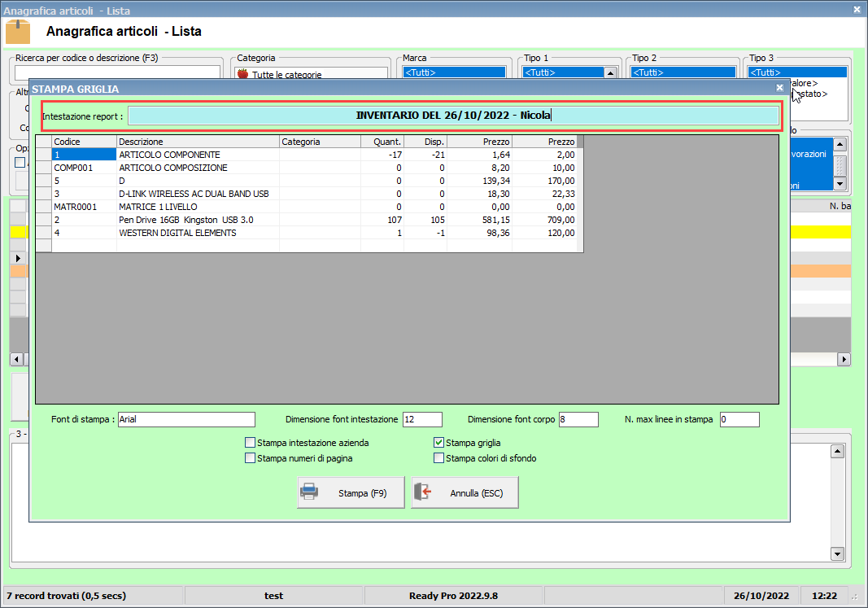Click the test status bar entry
This screenshot has width=868, height=608.
point(273,596)
